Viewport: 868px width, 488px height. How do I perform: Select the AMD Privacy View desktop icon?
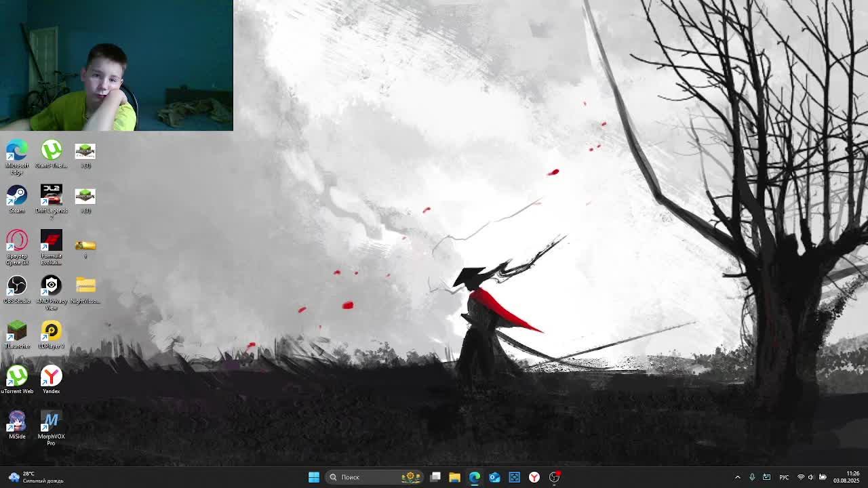click(51, 292)
